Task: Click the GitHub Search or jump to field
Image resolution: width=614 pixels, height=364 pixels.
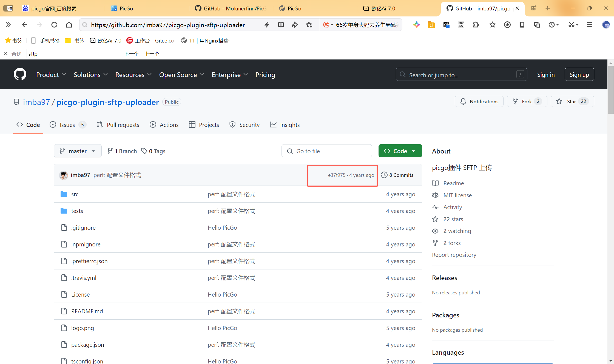Action: [461, 75]
